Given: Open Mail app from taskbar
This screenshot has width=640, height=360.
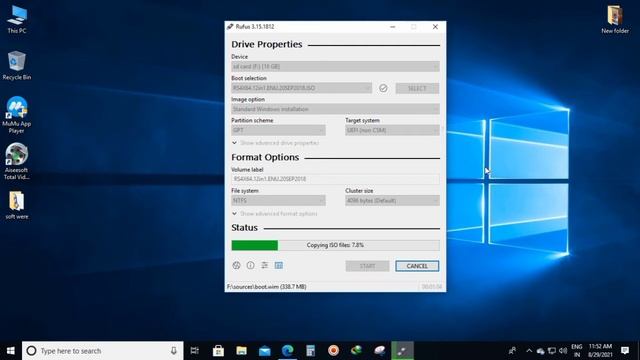Looking at the screenshot, I should (264, 351).
